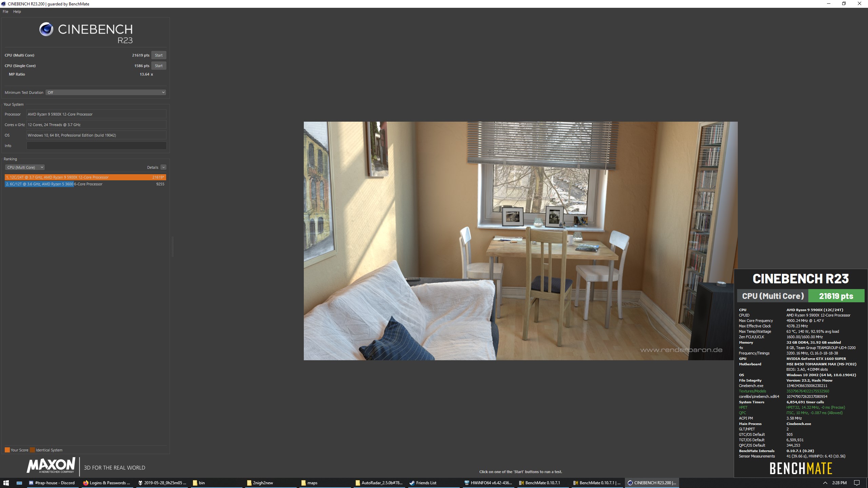This screenshot has width=868, height=488.
Task: Start the CPU Single Core test
Action: (159, 66)
